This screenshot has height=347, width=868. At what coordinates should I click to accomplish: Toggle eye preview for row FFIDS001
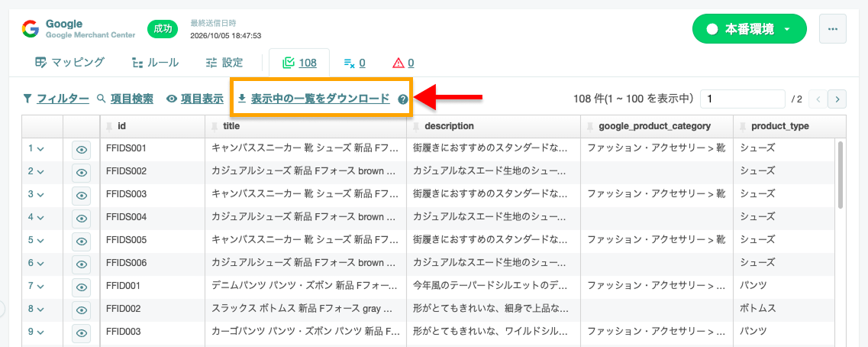pos(82,149)
